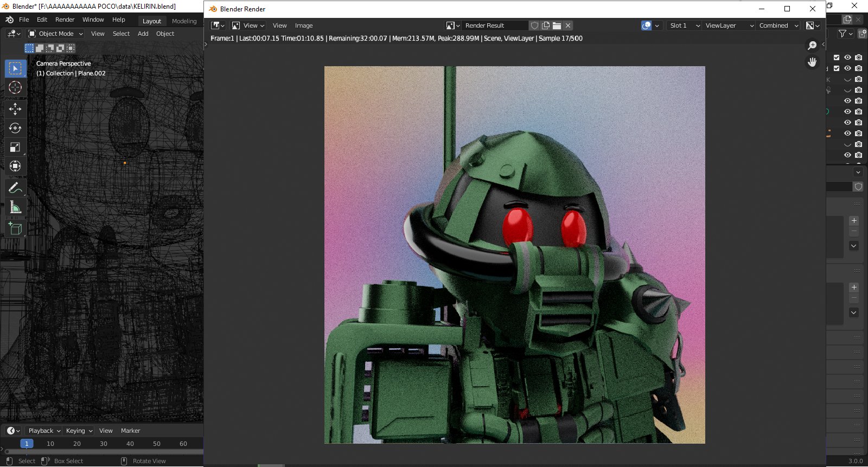Image resolution: width=868 pixels, height=467 pixels.
Task: Activate the Move tool
Action: pos(15,109)
